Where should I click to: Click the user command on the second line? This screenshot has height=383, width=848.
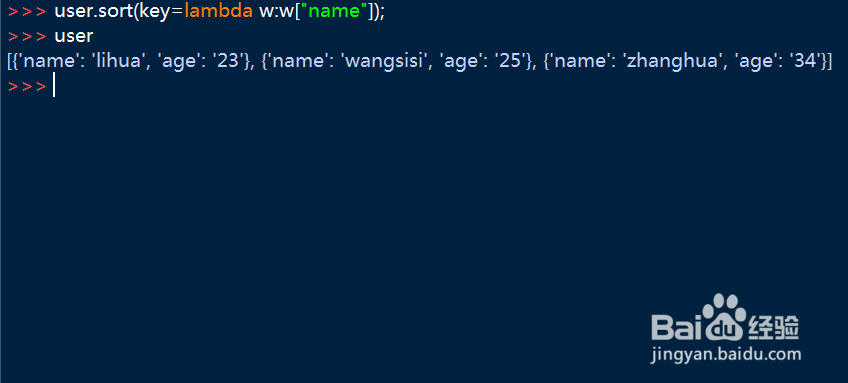point(74,36)
